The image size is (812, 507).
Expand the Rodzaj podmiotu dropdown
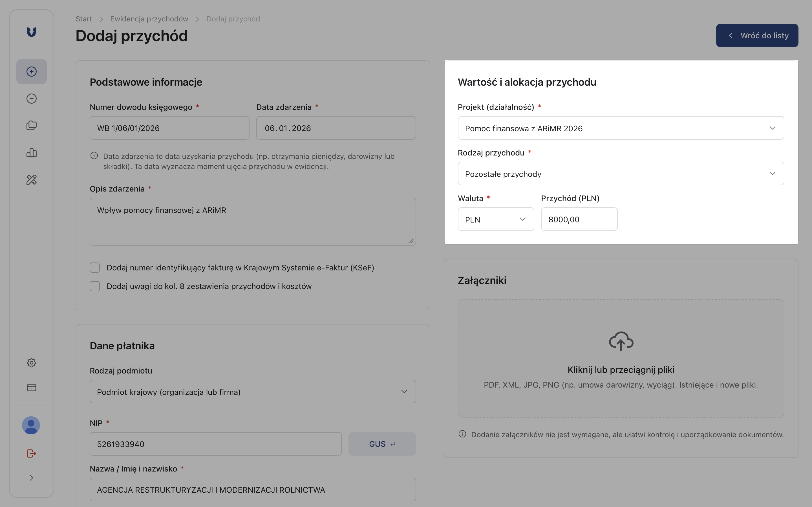(253, 392)
